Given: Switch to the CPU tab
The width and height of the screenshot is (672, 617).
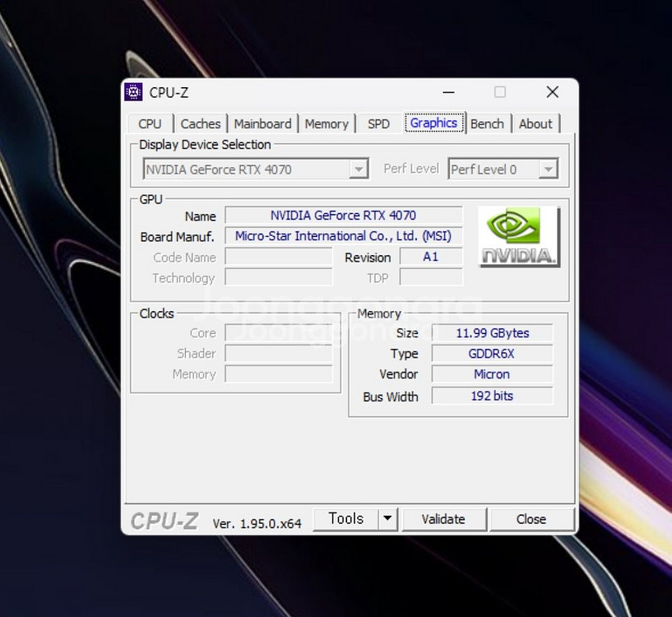Looking at the screenshot, I should 150,124.
